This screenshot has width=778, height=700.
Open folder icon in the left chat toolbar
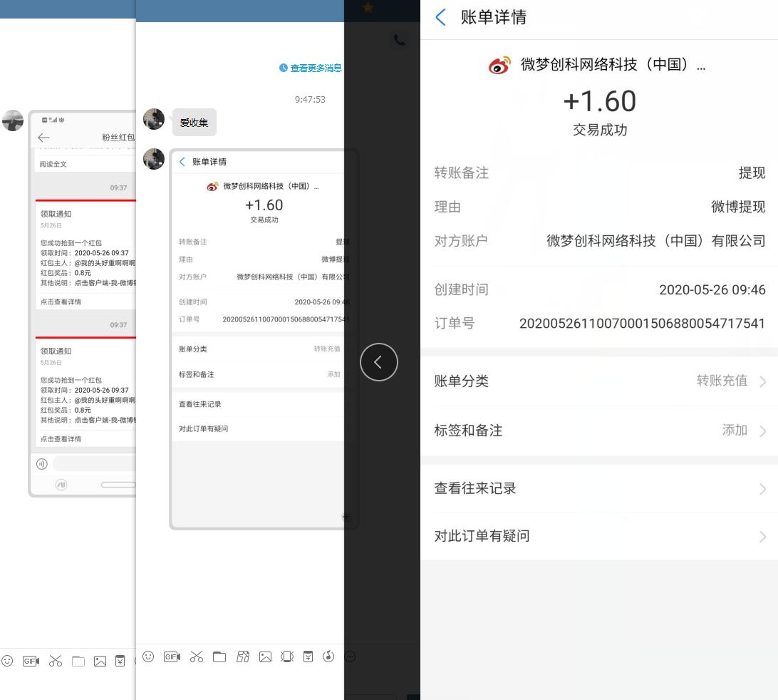pos(78,661)
